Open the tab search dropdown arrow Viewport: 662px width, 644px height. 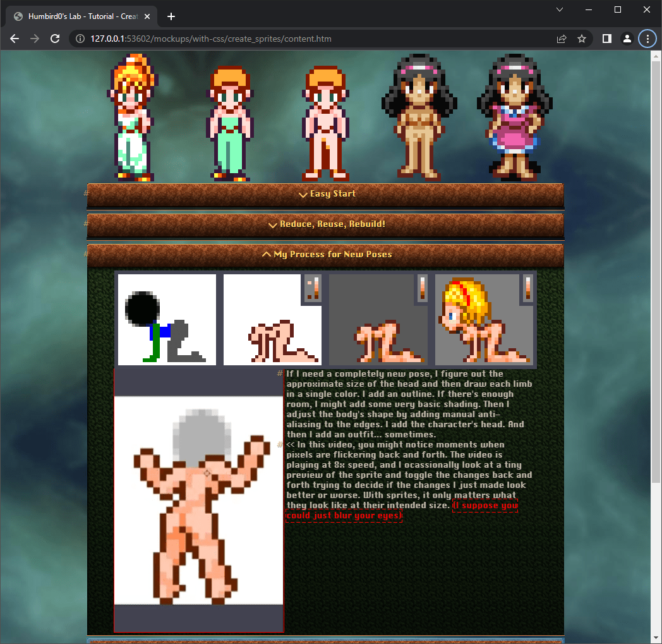coord(559,9)
